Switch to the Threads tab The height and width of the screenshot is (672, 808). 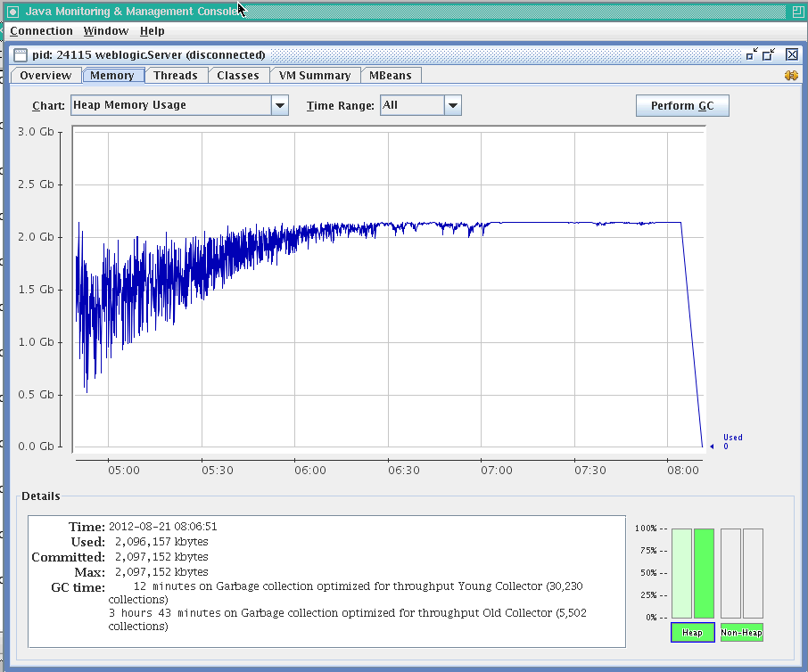(x=176, y=76)
